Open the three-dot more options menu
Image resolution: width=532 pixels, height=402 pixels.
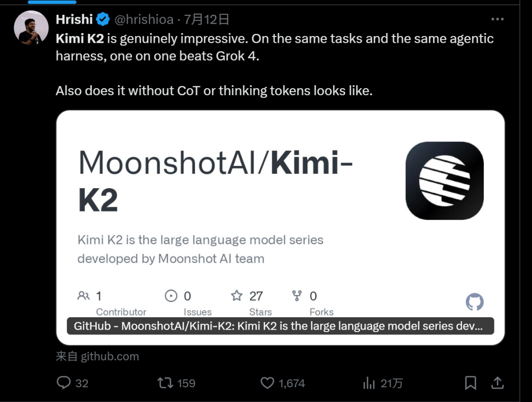[498, 19]
